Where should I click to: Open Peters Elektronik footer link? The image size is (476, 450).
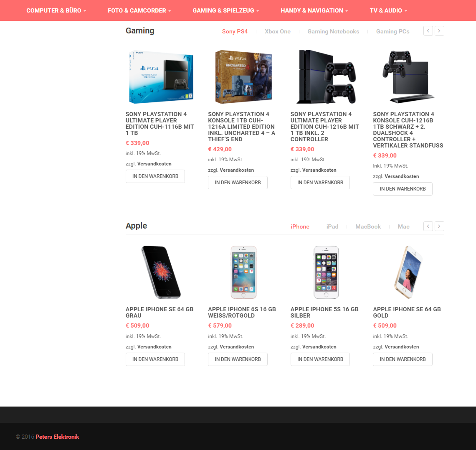pos(57,437)
